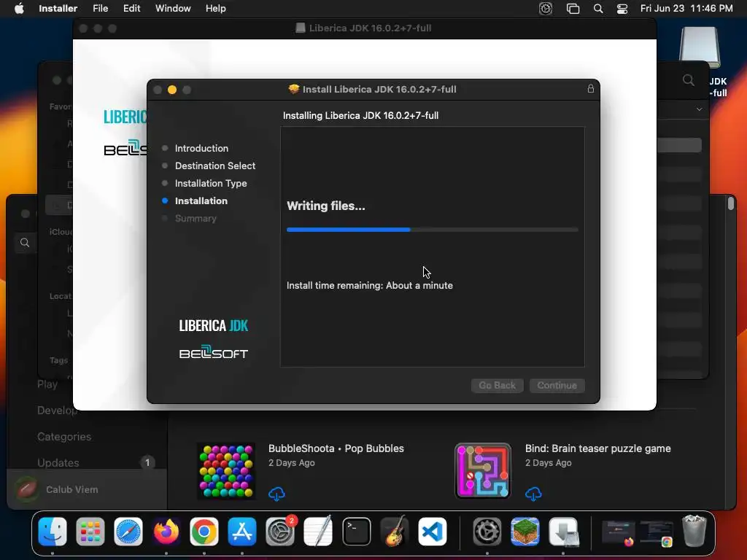Click the Install time remaining text

pyautogui.click(x=370, y=285)
